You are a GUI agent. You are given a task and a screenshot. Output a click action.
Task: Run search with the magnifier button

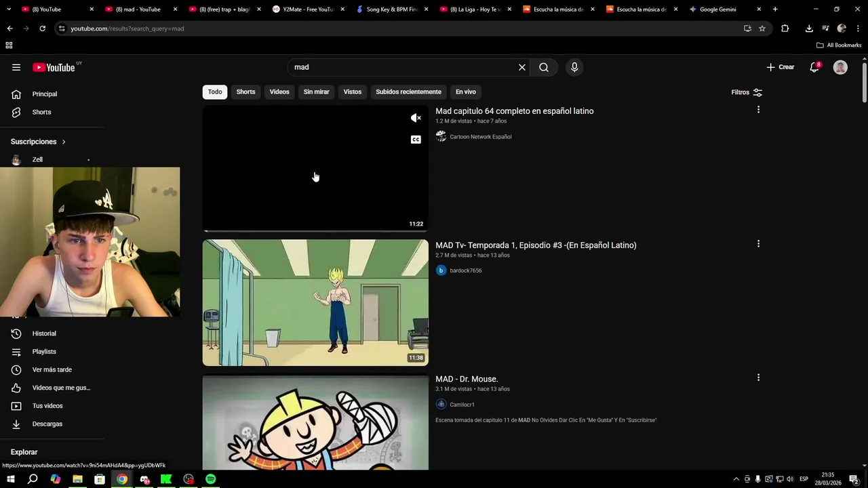point(544,67)
